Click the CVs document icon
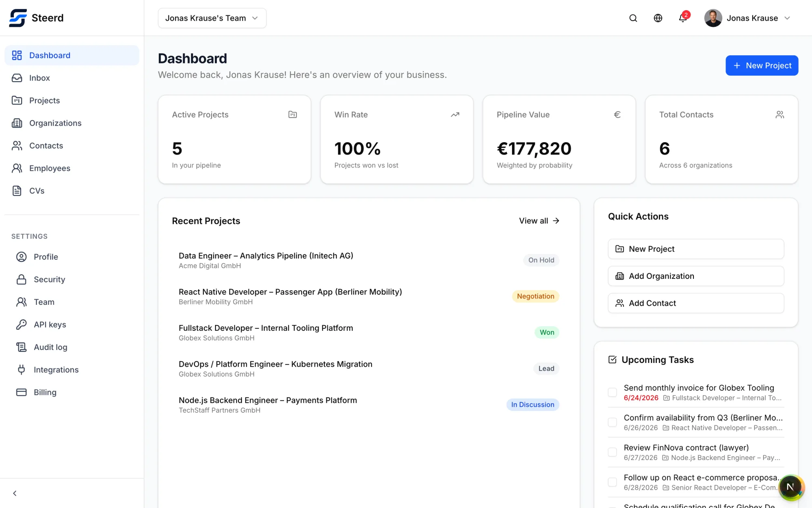 click(17, 191)
